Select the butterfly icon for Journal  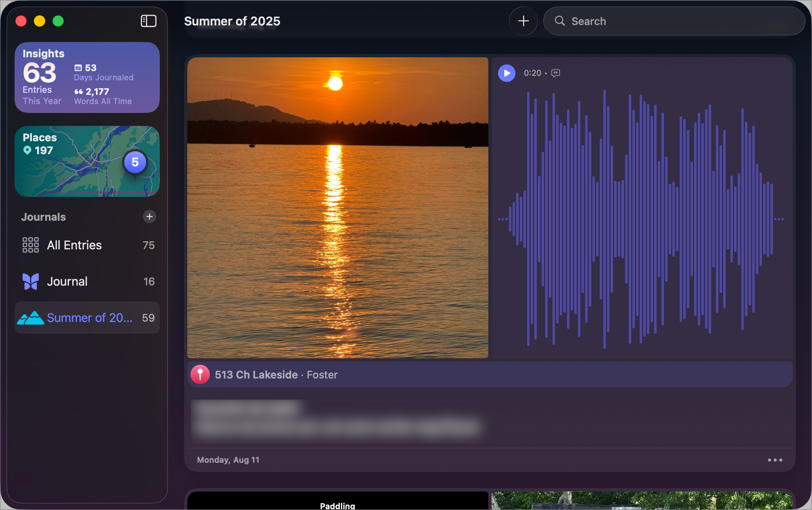(x=30, y=281)
